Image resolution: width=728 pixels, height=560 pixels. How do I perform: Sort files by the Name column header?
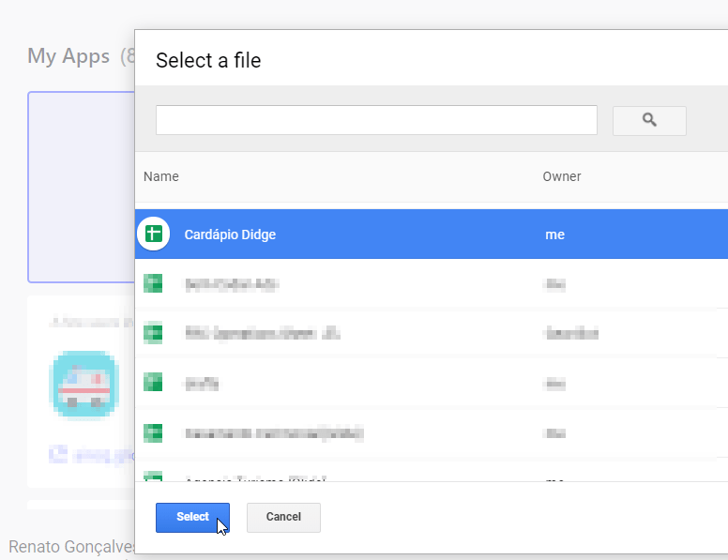coord(161,176)
